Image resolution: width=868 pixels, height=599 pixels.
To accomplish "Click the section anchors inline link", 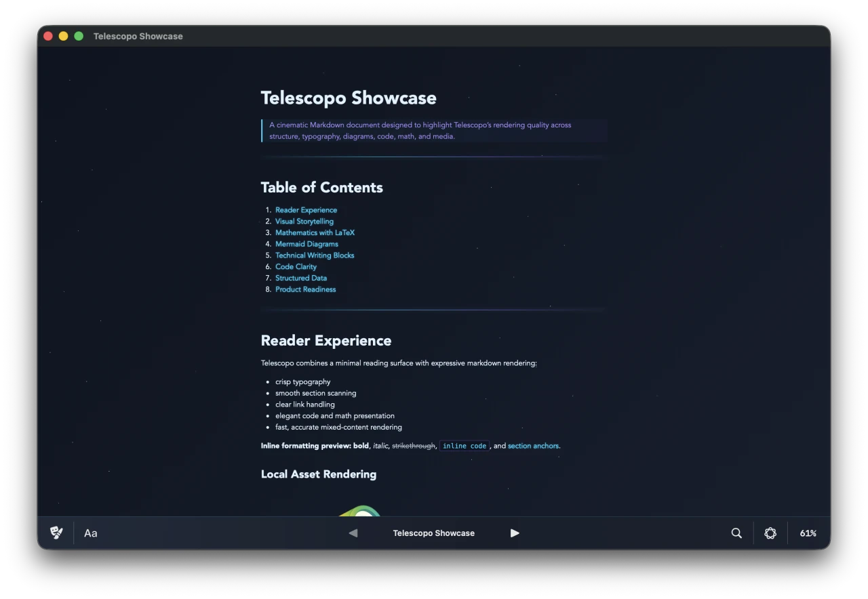I will 533,446.
